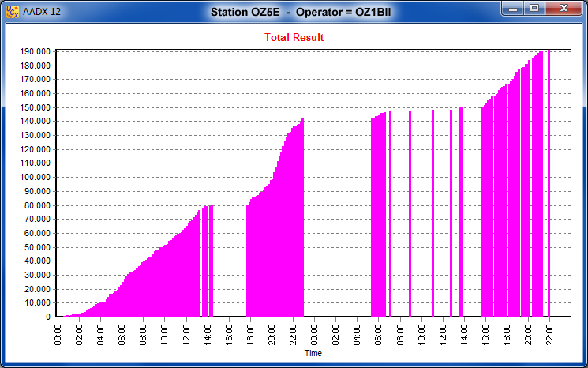Image resolution: width=588 pixels, height=368 pixels.
Task: Click the AADX 12 application icon
Action: (x=13, y=12)
